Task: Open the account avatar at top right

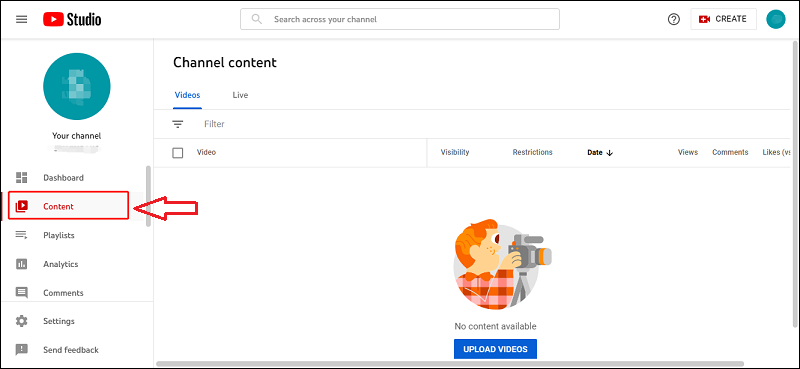Action: pyautogui.click(x=776, y=19)
